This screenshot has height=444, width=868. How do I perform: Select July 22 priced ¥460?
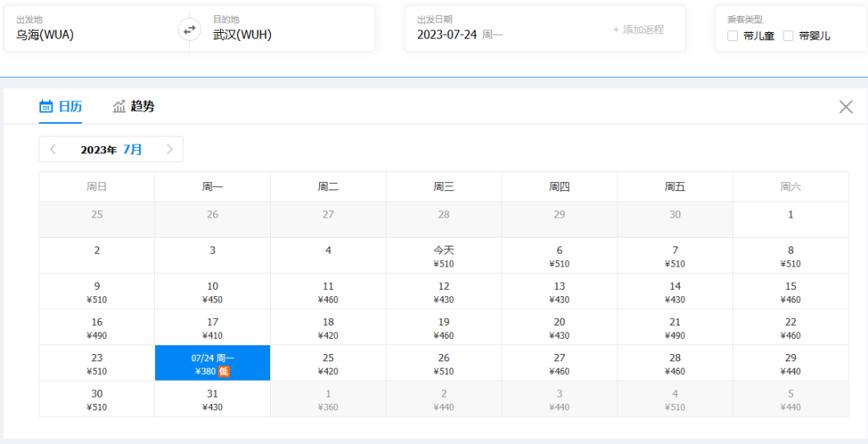click(x=791, y=328)
